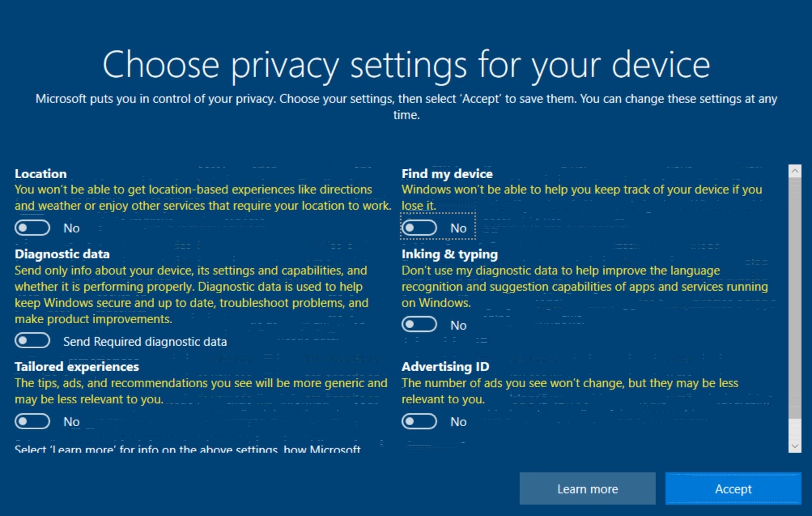The image size is (812, 516).
Task: Toggle the Location switch
Action: (32, 228)
